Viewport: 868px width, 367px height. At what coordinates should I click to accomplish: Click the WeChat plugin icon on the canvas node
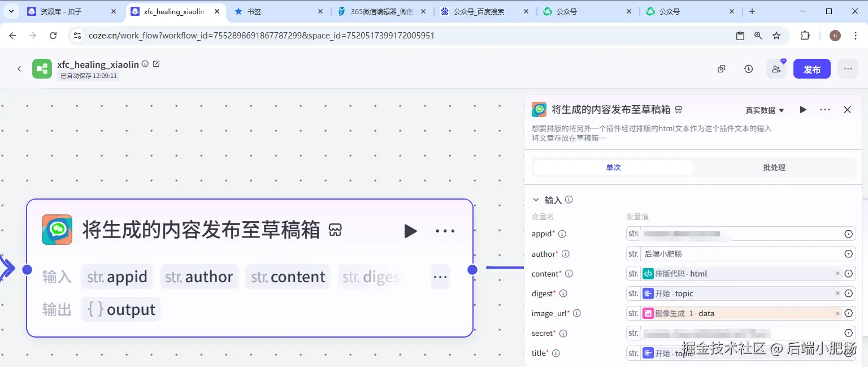57,230
